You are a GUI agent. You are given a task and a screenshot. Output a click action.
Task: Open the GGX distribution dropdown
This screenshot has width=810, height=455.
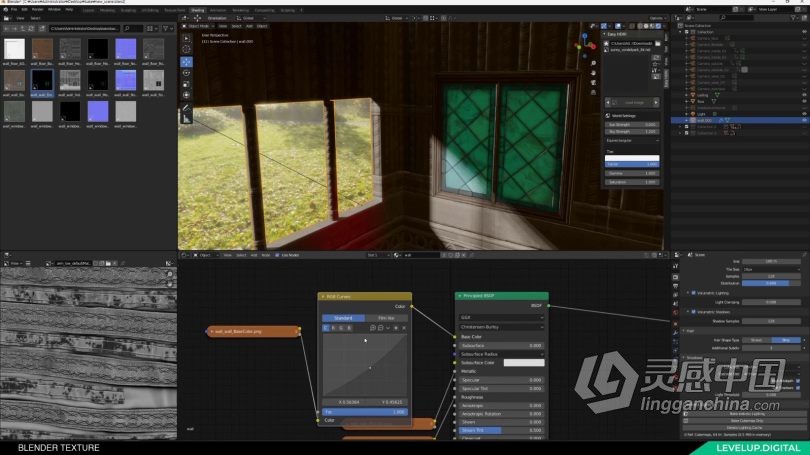click(501, 318)
